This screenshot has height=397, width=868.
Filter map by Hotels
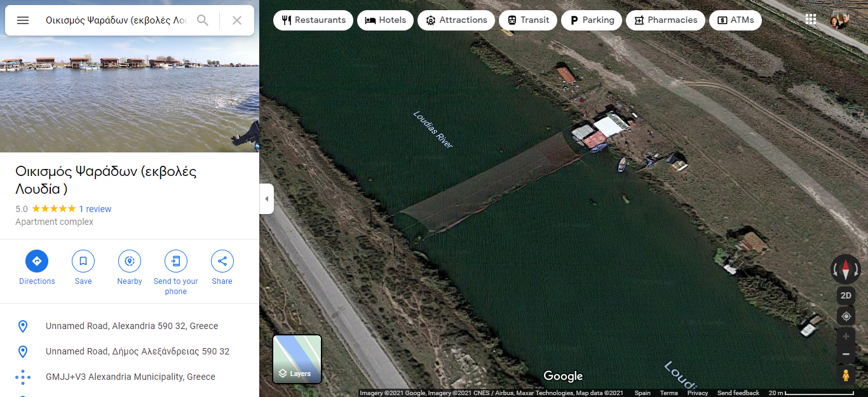tap(385, 20)
